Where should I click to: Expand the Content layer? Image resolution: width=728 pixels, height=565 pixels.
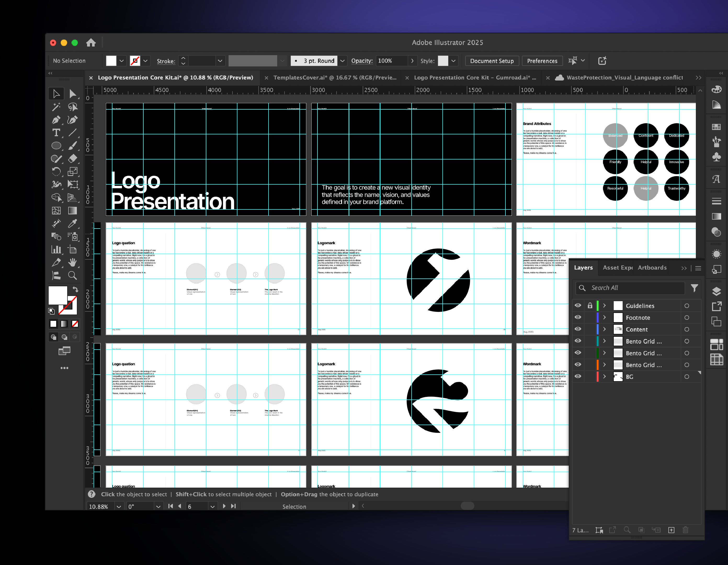point(604,329)
